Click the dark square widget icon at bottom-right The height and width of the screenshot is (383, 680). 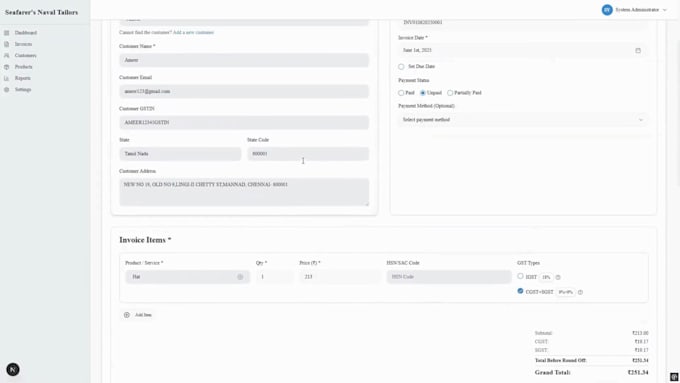(x=674, y=377)
